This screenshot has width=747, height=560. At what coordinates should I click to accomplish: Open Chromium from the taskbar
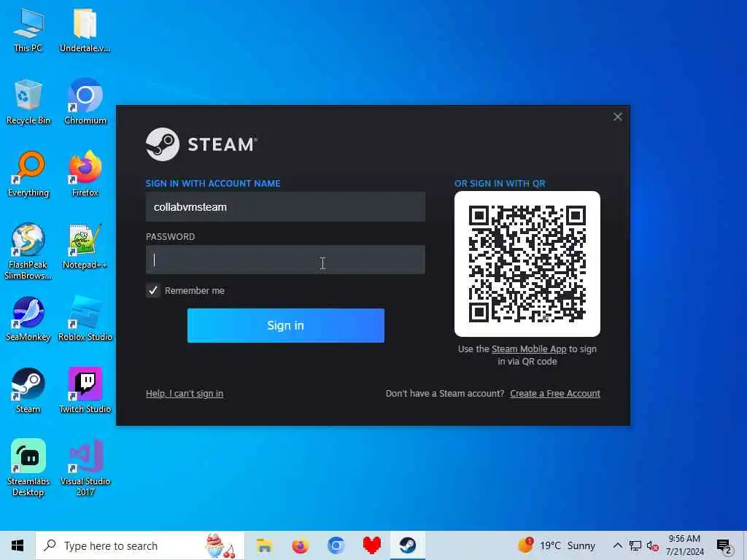point(336,545)
